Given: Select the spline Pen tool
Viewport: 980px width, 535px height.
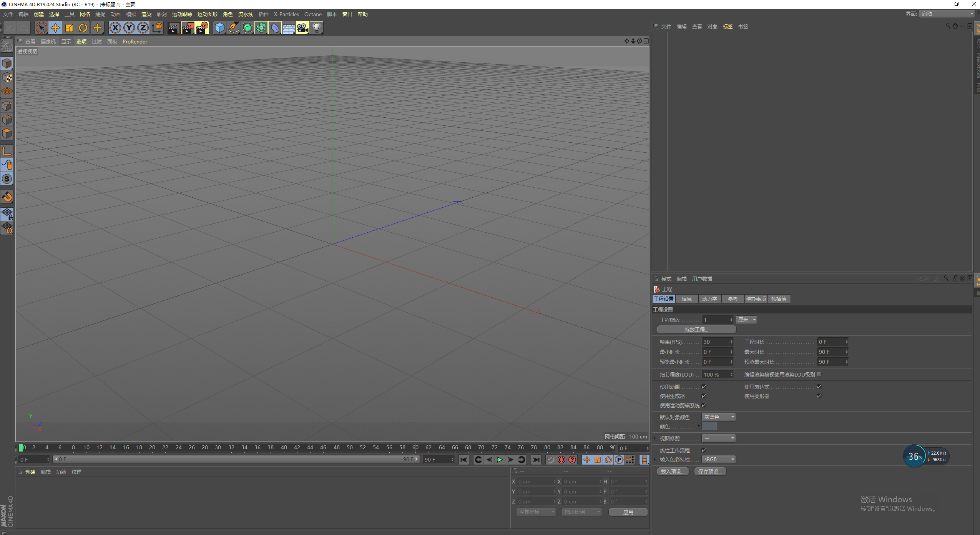Looking at the screenshot, I should pyautogui.click(x=233, y=28).
